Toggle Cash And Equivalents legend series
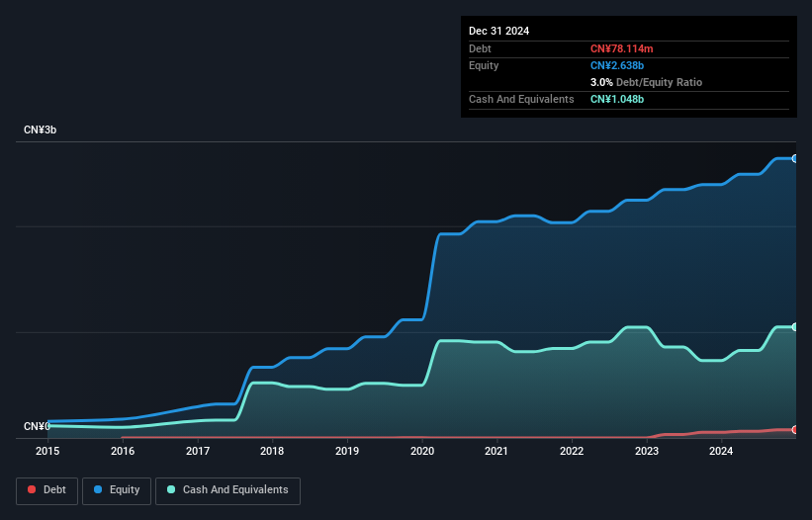This screenshot has height=520, width=812. click(227, 490)
